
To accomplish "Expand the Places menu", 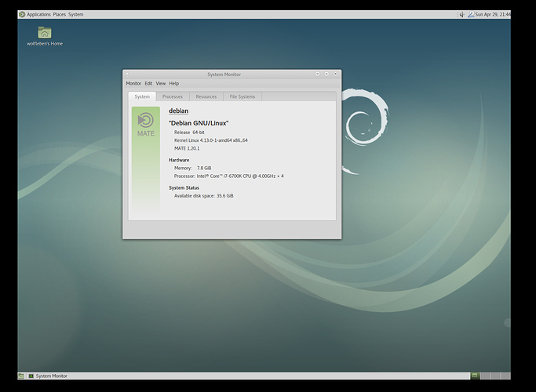I will 59,14.
